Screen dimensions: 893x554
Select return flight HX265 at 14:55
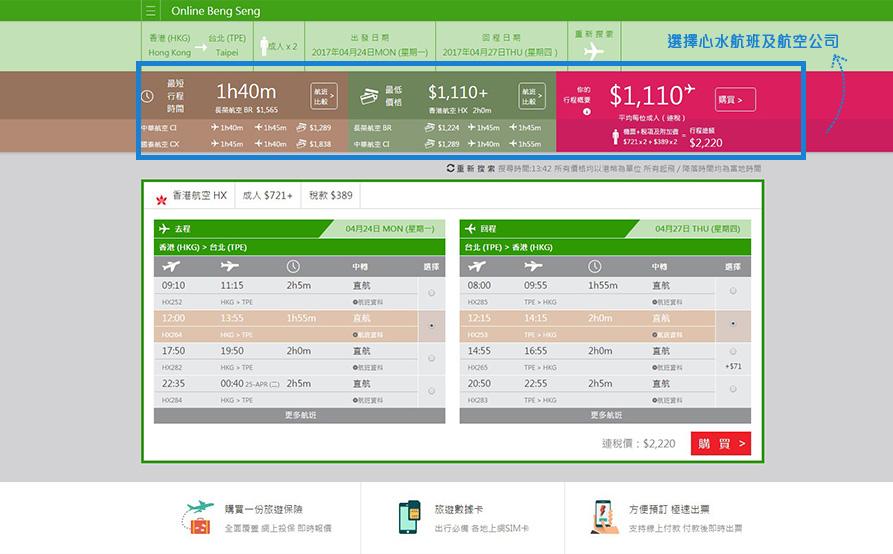733,351
